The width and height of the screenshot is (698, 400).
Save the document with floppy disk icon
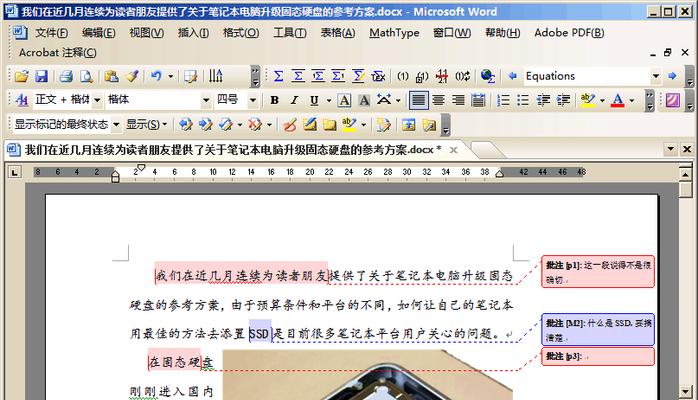click(x=41, y=76)
